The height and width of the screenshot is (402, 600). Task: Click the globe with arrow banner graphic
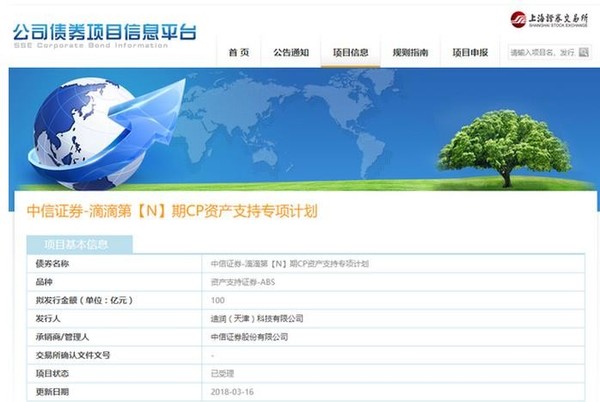point(105,134)
